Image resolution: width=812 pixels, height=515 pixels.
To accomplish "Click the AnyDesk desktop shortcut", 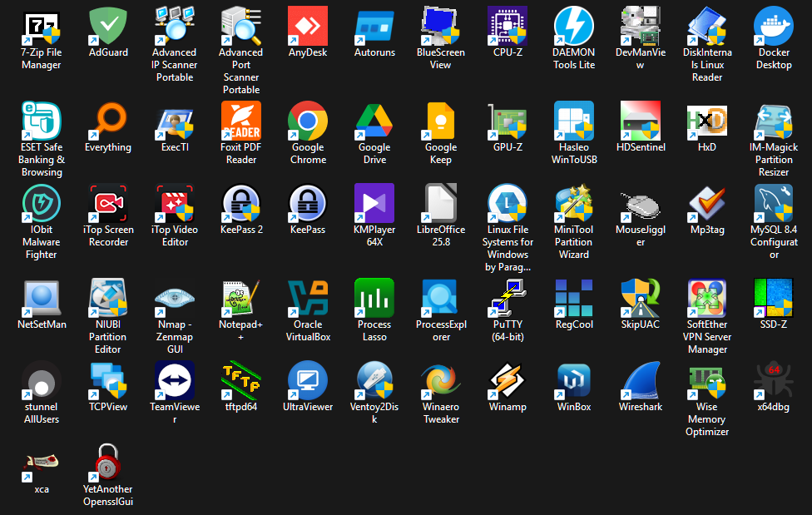I will point(308,27).
